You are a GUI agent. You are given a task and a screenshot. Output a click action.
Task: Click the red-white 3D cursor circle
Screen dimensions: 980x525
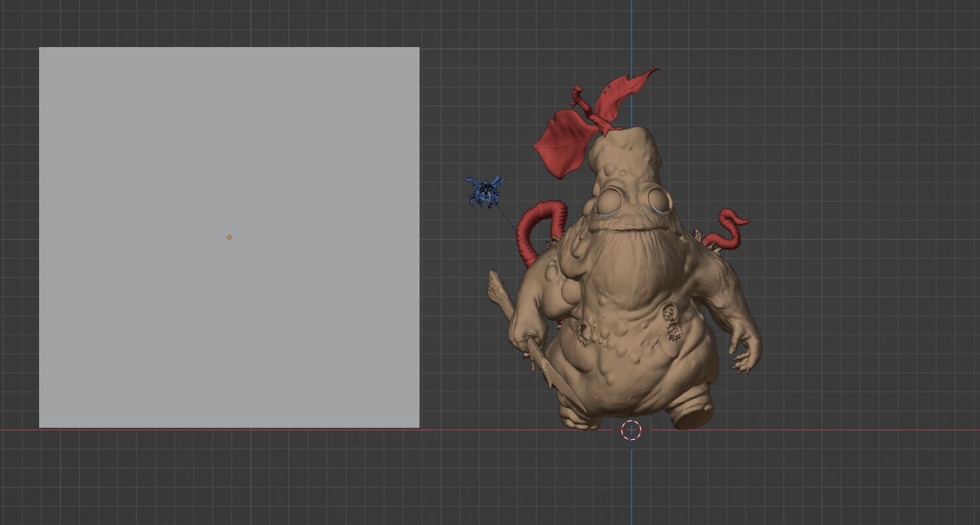pos(632,431)
